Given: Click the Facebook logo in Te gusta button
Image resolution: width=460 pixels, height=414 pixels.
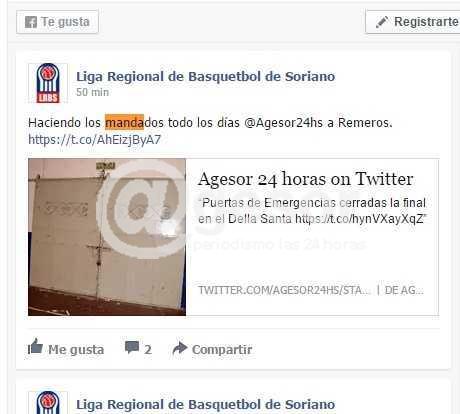Looking at the screenshot, I should point(31,22).
